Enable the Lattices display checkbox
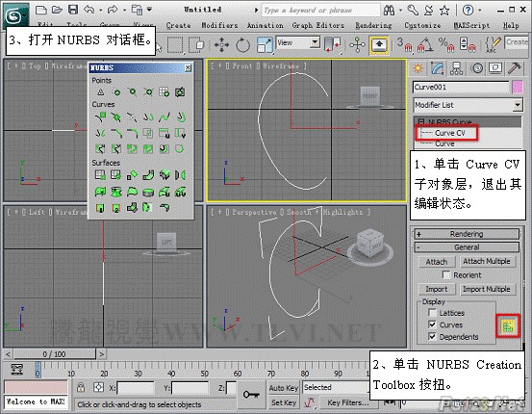532x414 pixels. point(432,313)
